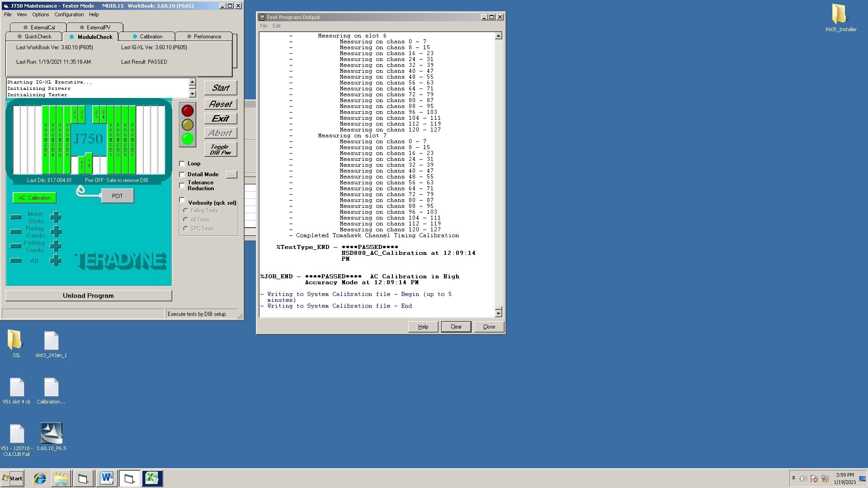Select the Failing Tests radio button
Viewport: 868px width, 488px height.
point(186,210)
